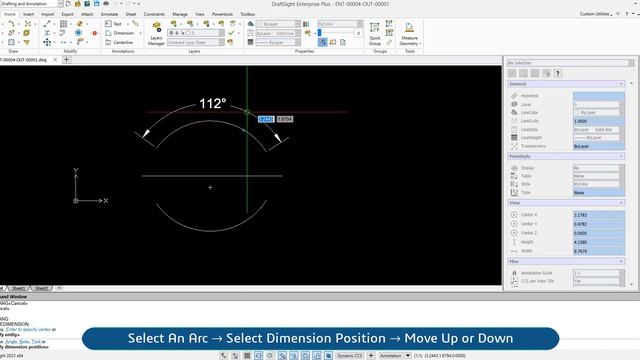Click the red delete icon in Modify panel

(95, 33)
